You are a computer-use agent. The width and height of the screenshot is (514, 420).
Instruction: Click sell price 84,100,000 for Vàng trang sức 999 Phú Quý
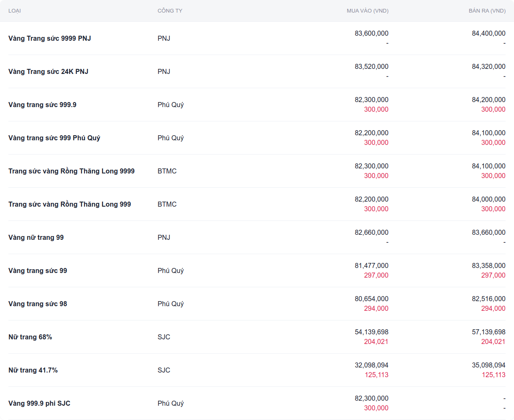tap(489, 133)
